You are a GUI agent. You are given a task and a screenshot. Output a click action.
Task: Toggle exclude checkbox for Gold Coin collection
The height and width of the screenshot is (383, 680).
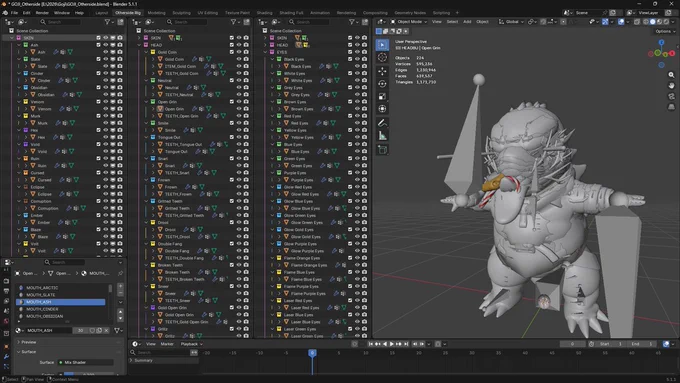(x=232, y=52)
